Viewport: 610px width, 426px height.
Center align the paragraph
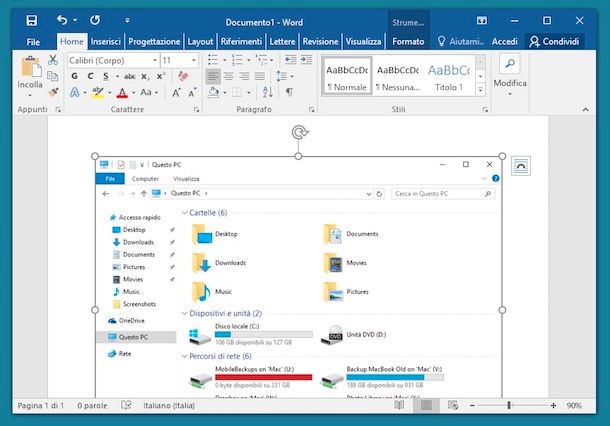pos(229,76)
